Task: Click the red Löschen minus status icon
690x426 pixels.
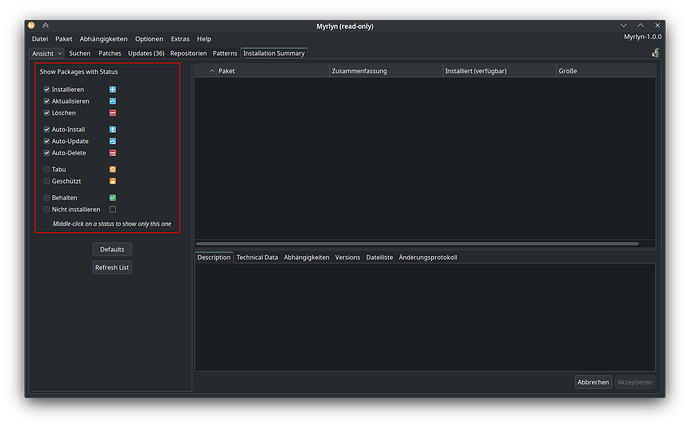Action: click(113, 113)
